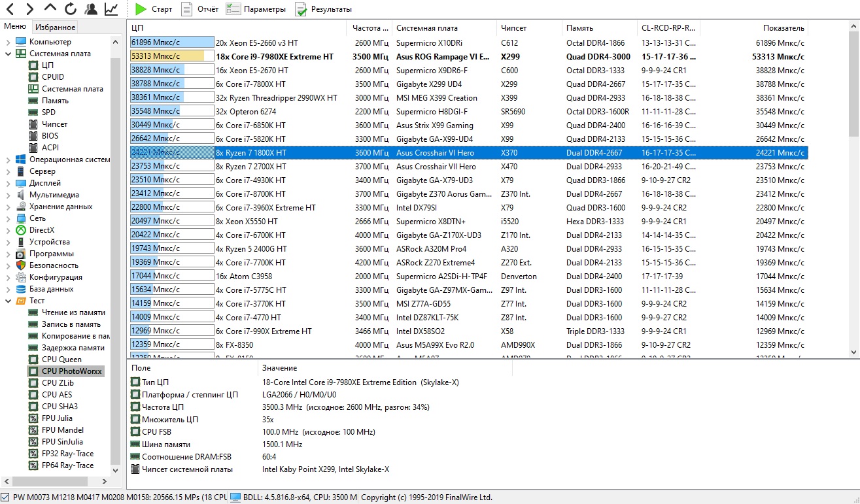The height and width of the screenshot is (504, 860).
Task: Sort by Частота column header
Action: click(x=370, y=28)
